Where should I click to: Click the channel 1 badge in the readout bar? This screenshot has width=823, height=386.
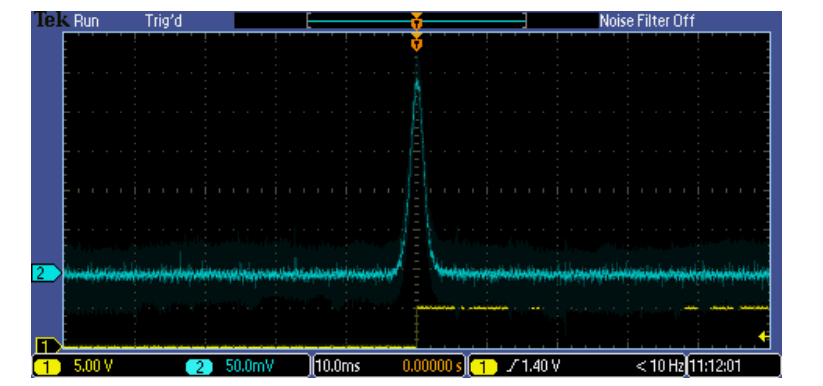(48, 367)
